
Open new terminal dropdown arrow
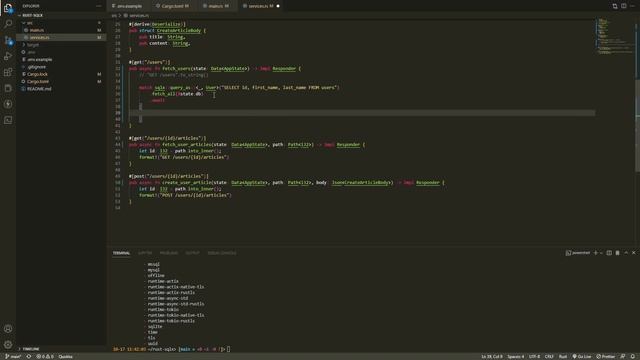(x=601, y=253)
